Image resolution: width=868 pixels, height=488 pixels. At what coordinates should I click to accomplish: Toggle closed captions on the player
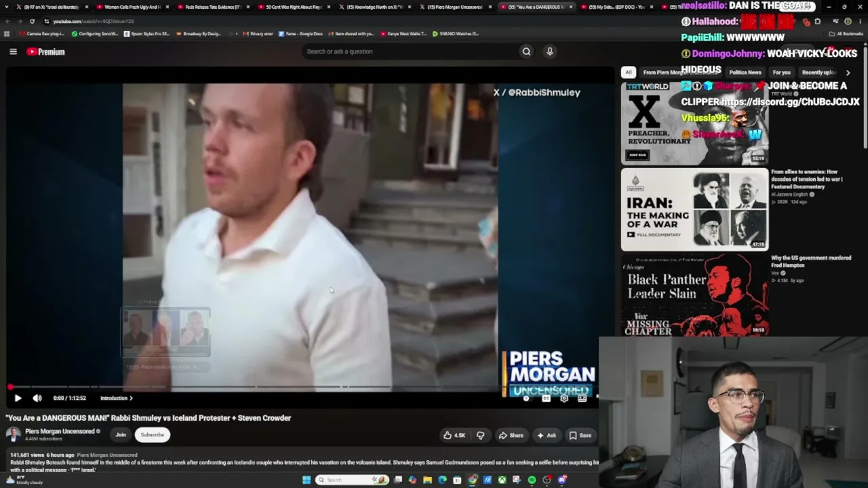546,399
